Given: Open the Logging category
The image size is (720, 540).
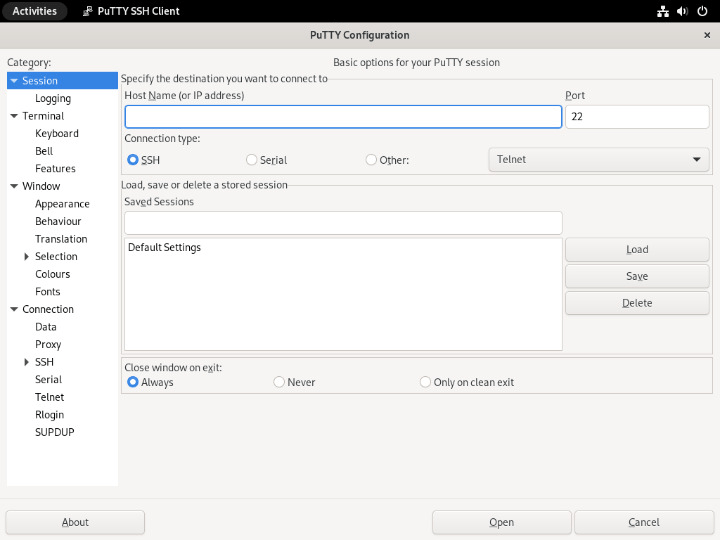Looking at the screenshot, I should [53, 98].
